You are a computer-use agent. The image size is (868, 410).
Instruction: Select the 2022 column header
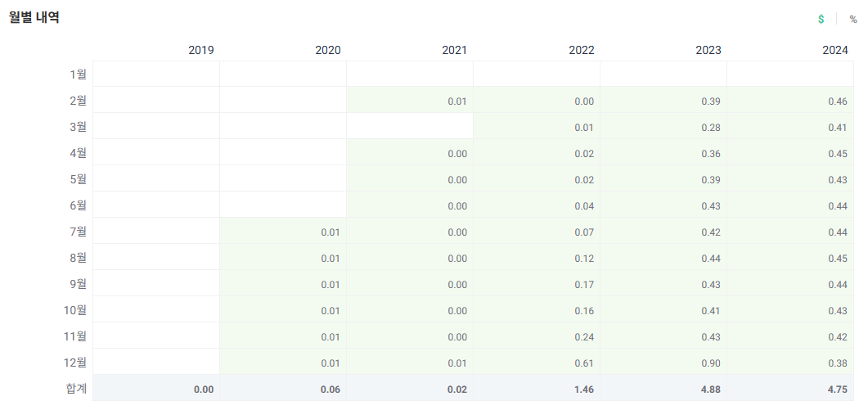[581, 51]
